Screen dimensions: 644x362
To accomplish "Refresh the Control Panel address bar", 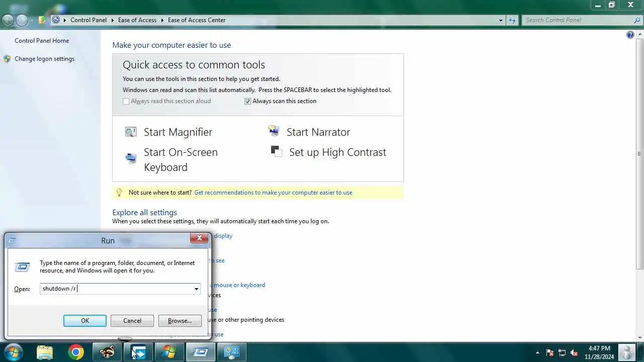I will (512, 20).
